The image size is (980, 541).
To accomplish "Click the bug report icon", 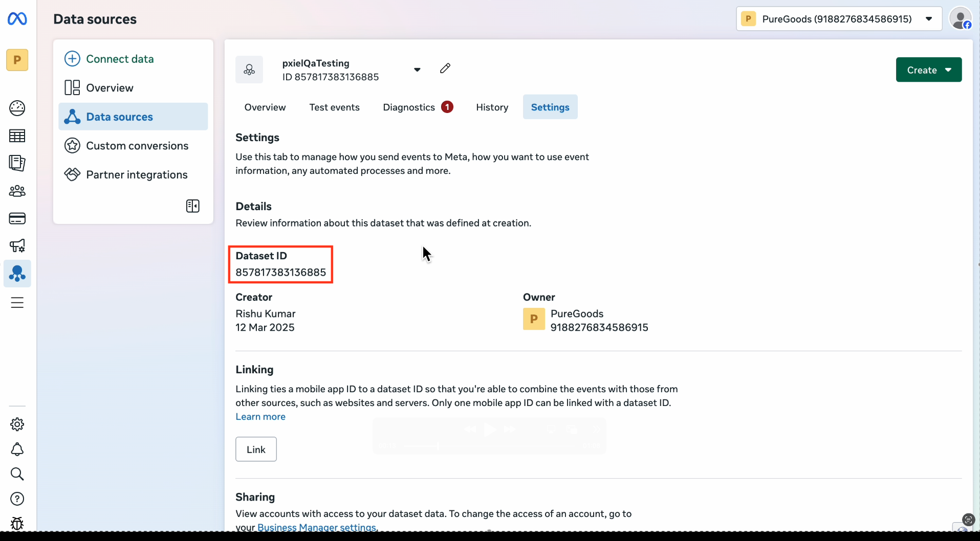I will tap(17, 523).
